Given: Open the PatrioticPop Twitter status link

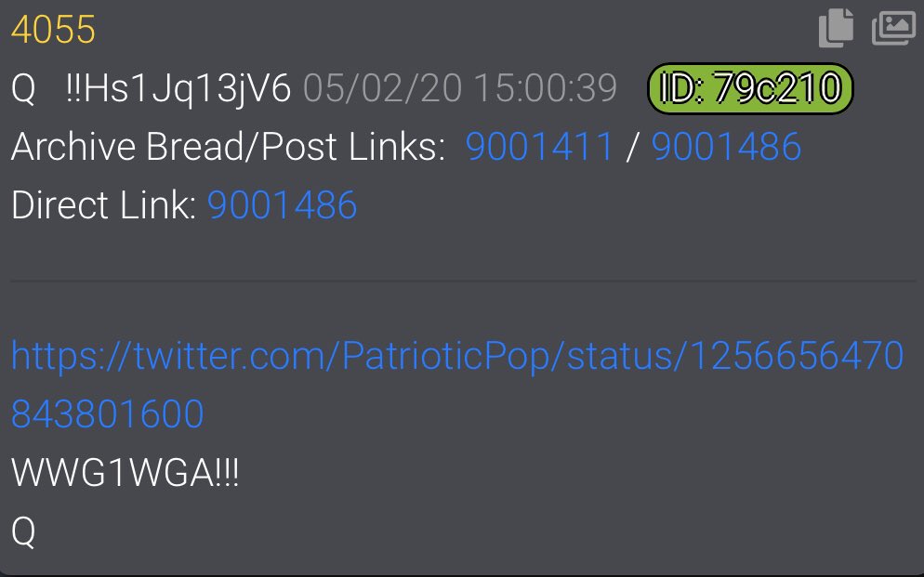Looking at the screenshot, I should click(x=457, y=385).
